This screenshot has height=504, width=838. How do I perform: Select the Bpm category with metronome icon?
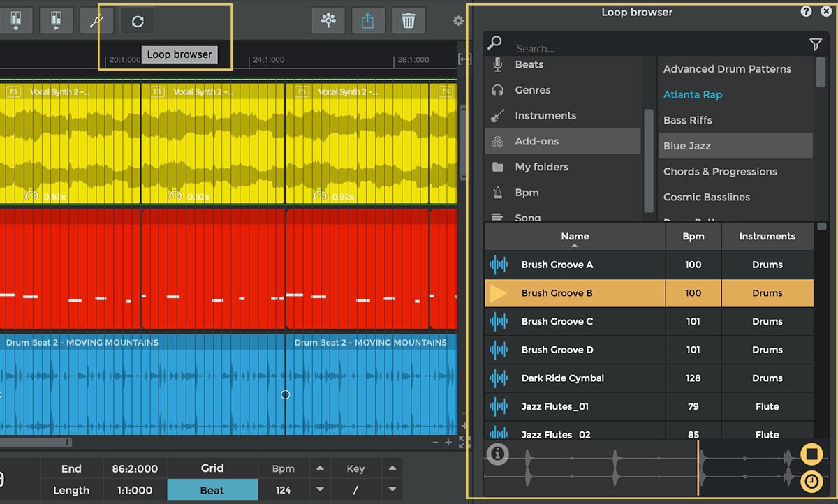563,193
